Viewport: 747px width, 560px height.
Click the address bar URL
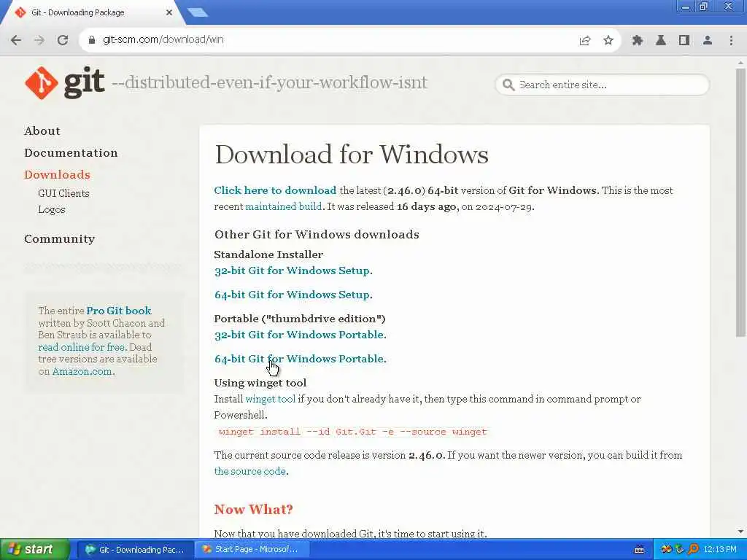[163, 40]
